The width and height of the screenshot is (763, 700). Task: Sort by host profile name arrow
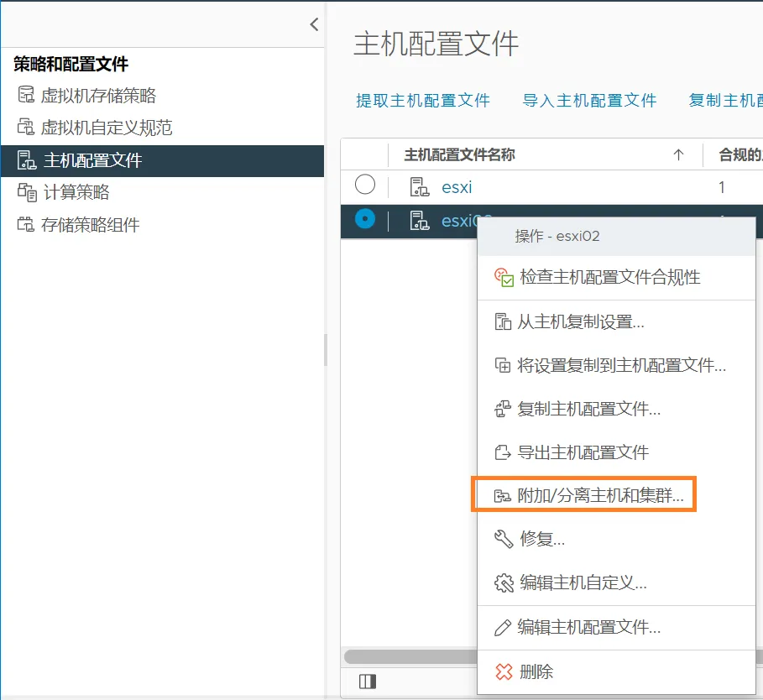click(678, 154)
